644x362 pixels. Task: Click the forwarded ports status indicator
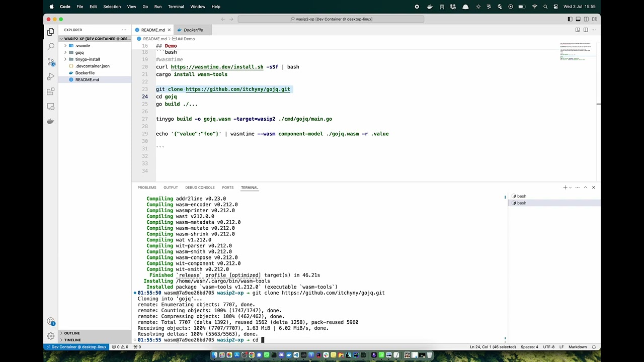(137, 347)
